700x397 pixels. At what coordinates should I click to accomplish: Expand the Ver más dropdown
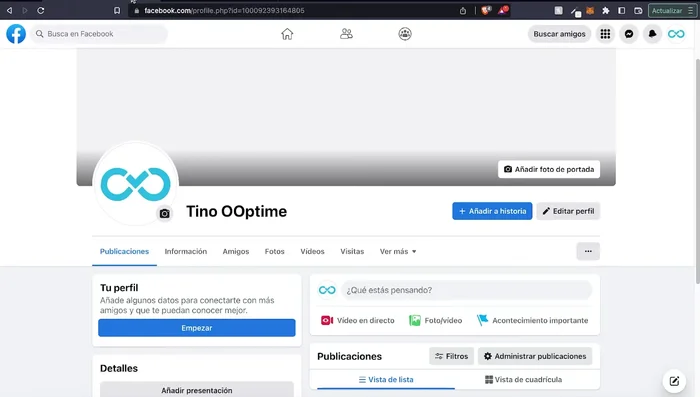[398, 251]
